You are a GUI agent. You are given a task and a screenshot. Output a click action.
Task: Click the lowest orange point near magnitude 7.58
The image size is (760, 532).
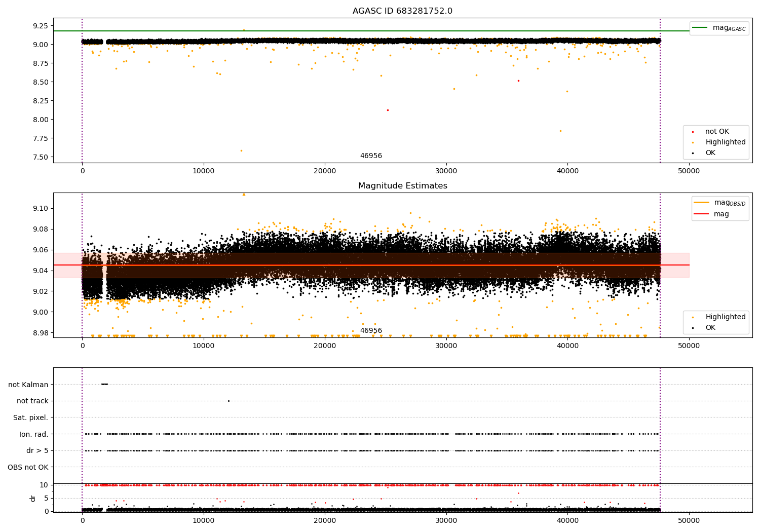coord(241,150)
